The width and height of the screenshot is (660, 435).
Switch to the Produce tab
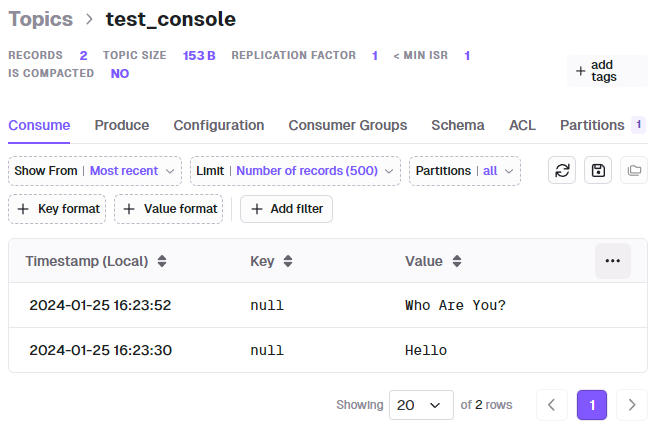pos(122,125)
